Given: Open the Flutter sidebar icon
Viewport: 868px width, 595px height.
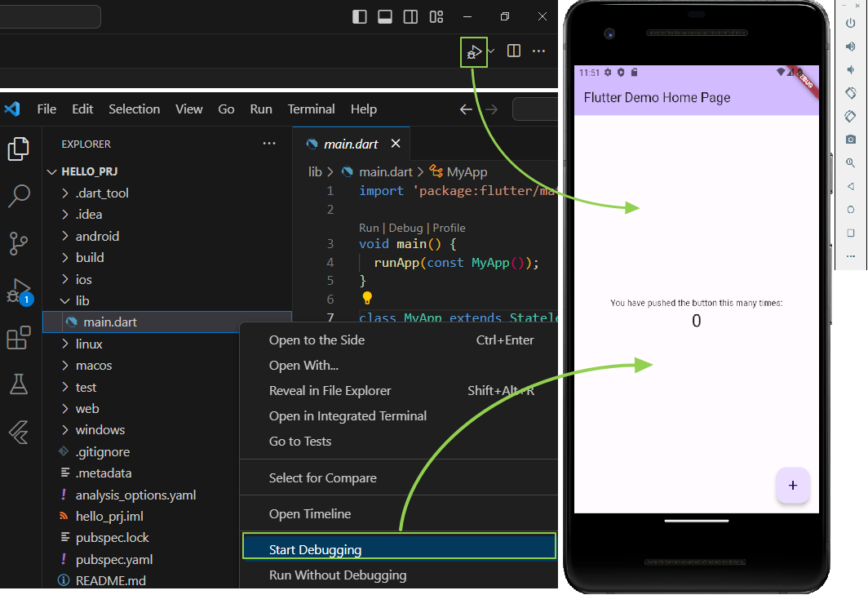Looking at the screenshot, I should (19, 432).
